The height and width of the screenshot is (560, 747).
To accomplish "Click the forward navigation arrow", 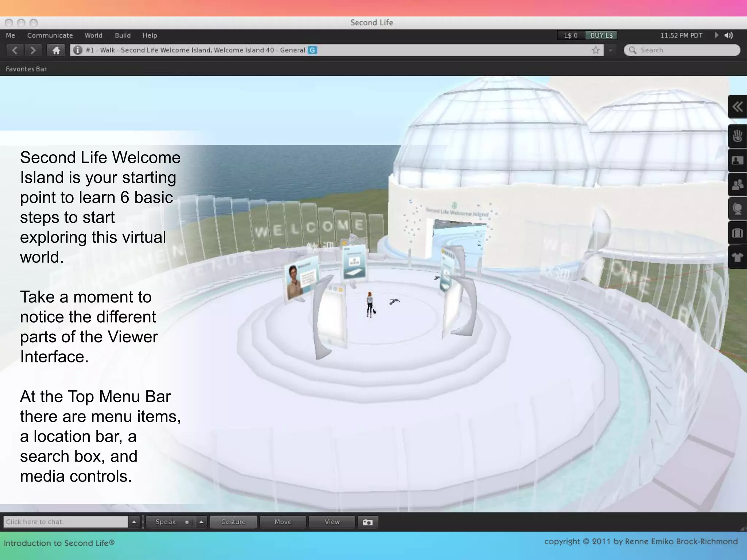I will coord(33,50).
